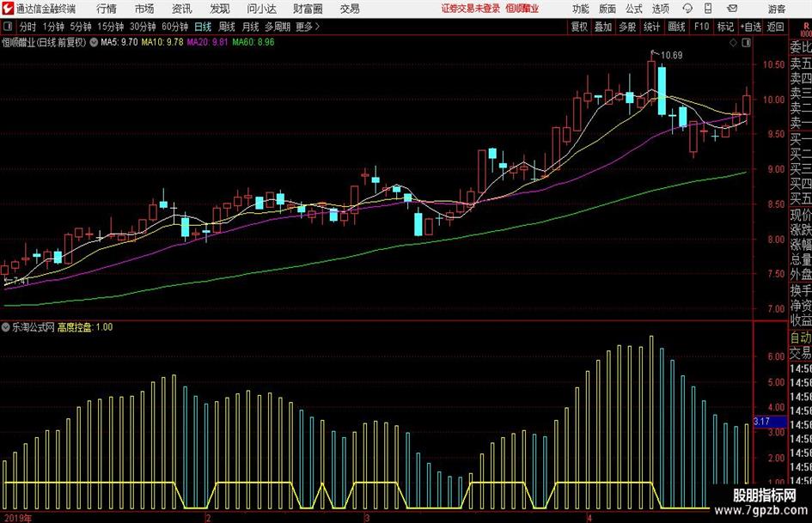
Task: Open the mobile phone icon in the top bar
Action: (708, 9)
